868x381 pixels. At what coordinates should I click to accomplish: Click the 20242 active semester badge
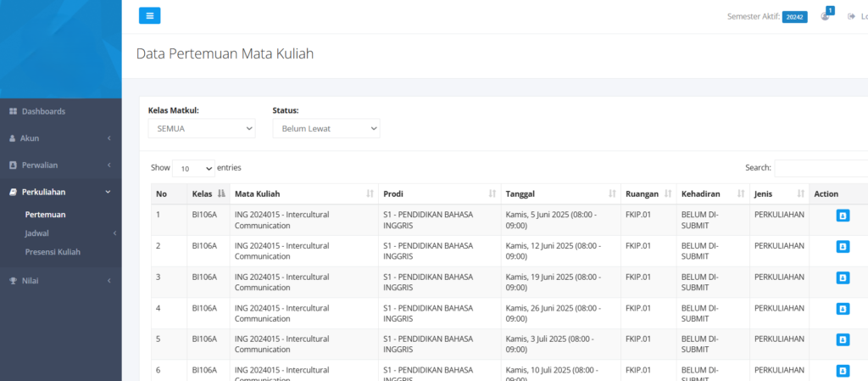794,17
